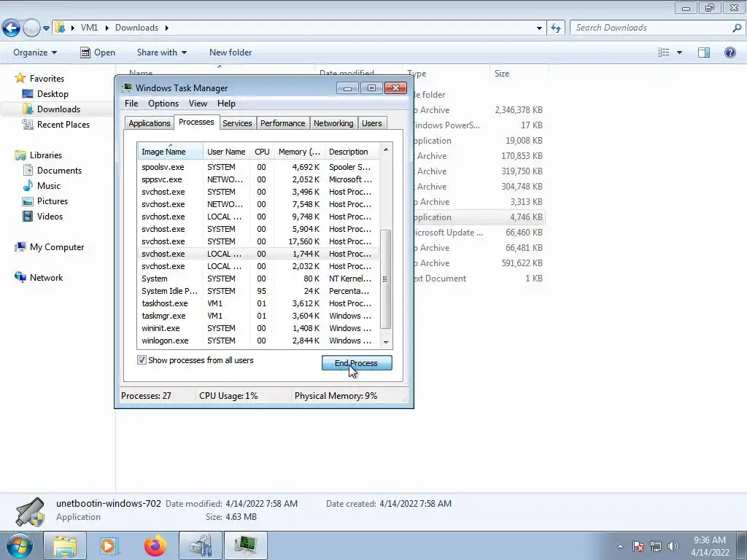
Task: Open Task Manager Help menu
Action: click(x=226, y=104)
